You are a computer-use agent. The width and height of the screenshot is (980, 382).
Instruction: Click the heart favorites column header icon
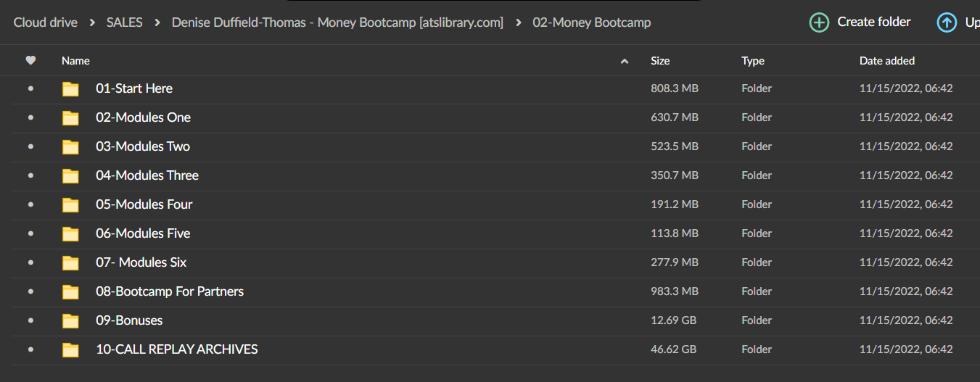[30, 61]
